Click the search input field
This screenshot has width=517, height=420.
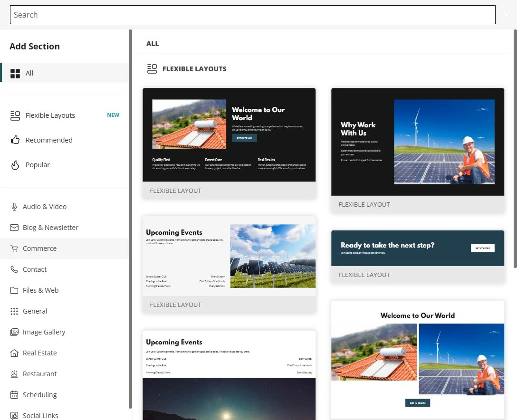(x=253, y=15)
